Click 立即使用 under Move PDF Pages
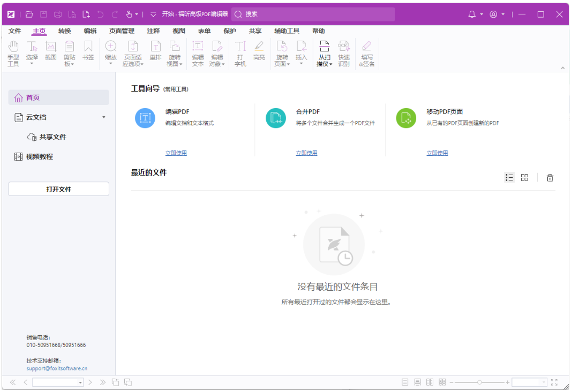Image resolution: width=572 pixels, height=392 pixels. pyautogui.click(x=437, y=153)
